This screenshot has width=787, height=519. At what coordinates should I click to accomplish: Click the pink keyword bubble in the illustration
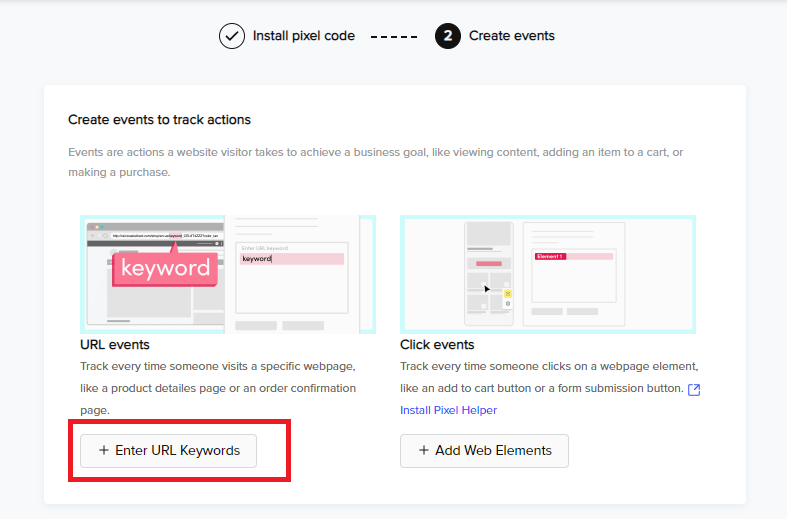pyautogui.click(x=165, y=268)
